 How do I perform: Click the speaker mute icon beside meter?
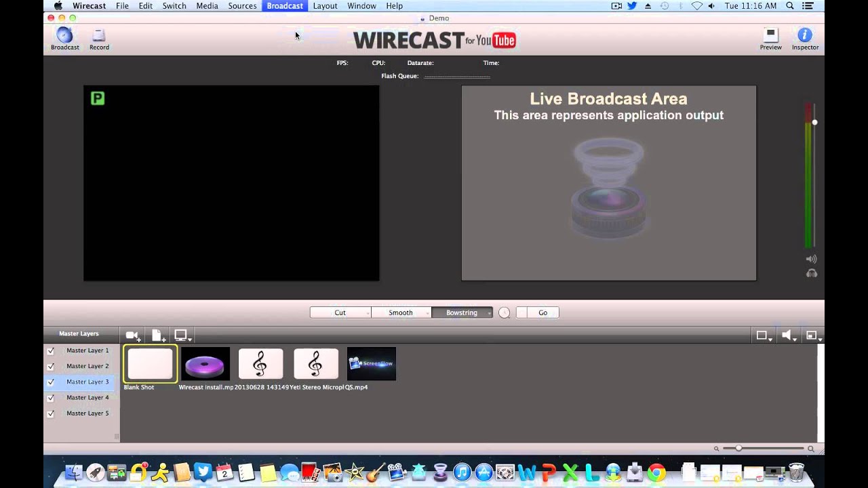(x=811, y=259)
